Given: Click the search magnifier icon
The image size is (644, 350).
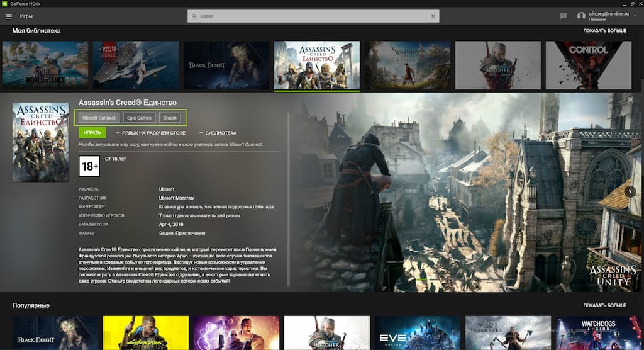Looking at the screenshot, I should pos(194,16).
